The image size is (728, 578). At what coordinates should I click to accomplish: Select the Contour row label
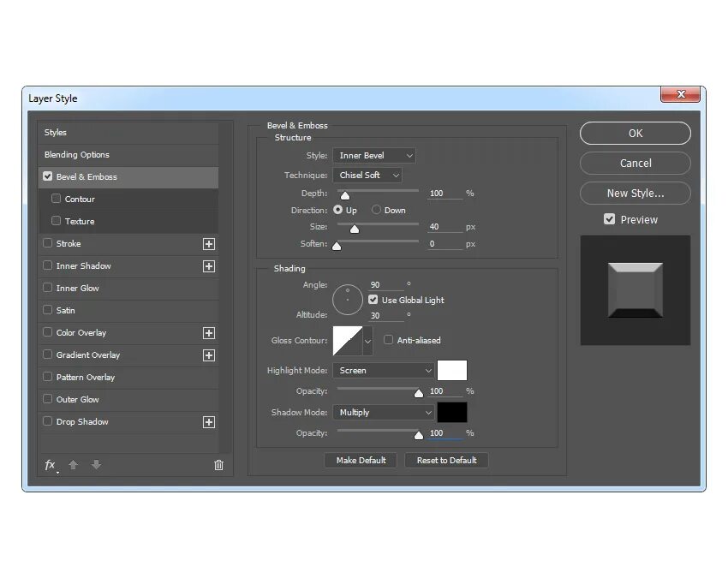point(80,200)
